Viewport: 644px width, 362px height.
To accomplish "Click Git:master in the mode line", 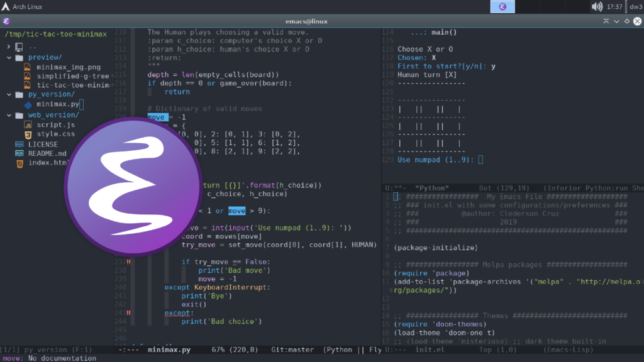I will [x=292, y=349].
